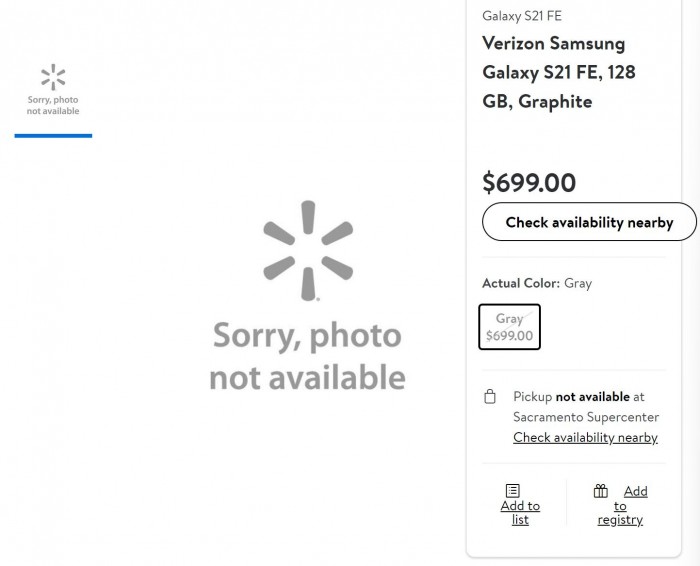The image size is (700, 566).
Task: Click the Actual Color: Gray label
Action: click(x=536, y=283)
